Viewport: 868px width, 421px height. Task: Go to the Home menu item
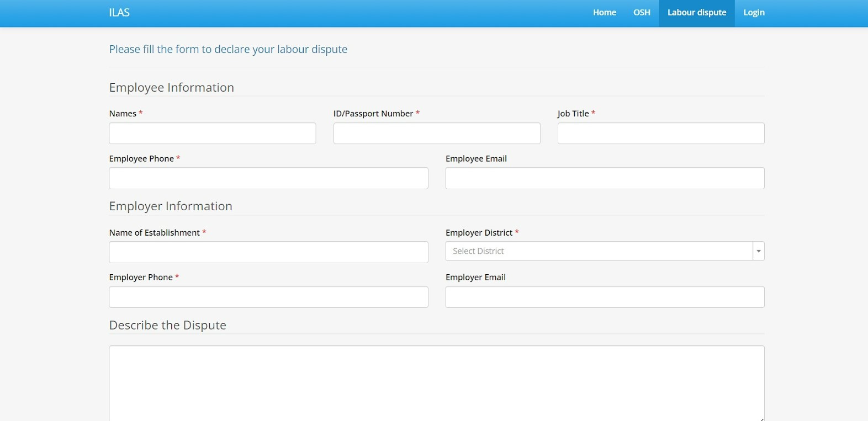click(x=604, y=13)
